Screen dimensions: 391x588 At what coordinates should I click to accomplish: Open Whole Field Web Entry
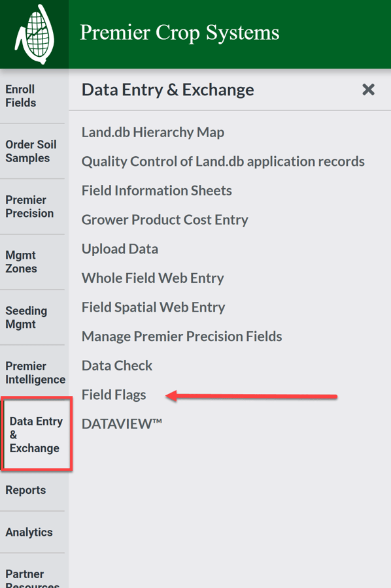[x=152, y=278]
